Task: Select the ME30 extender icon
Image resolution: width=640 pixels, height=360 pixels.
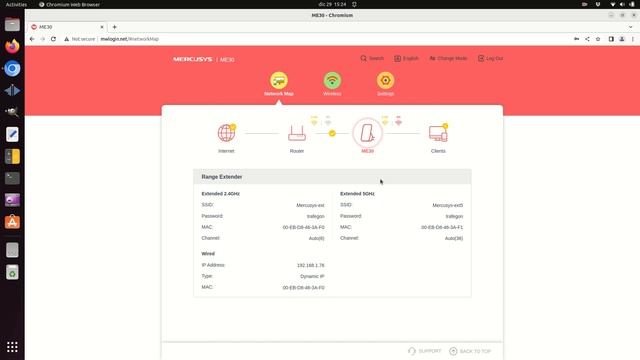Action: [367, 133]
